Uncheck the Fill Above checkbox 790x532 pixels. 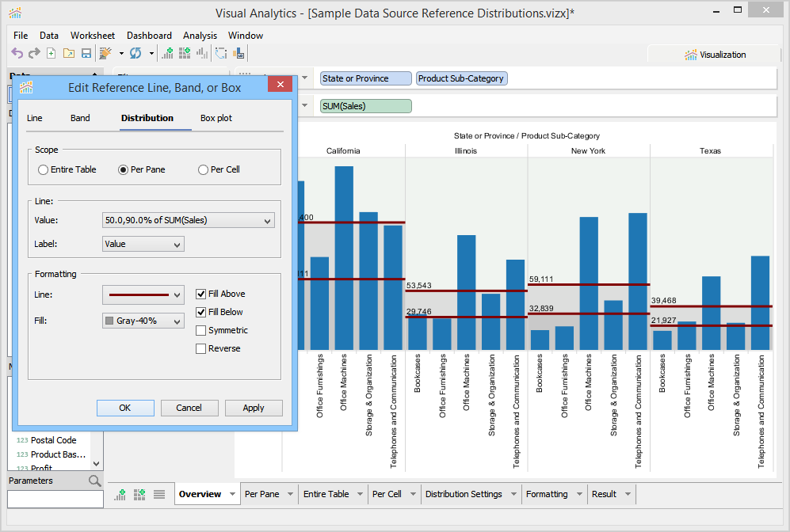[x=201, y=294]
